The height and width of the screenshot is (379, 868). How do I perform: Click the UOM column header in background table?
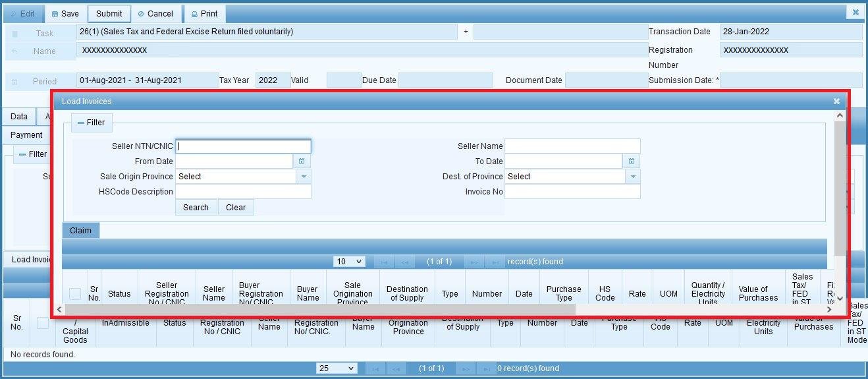(724, 323)
